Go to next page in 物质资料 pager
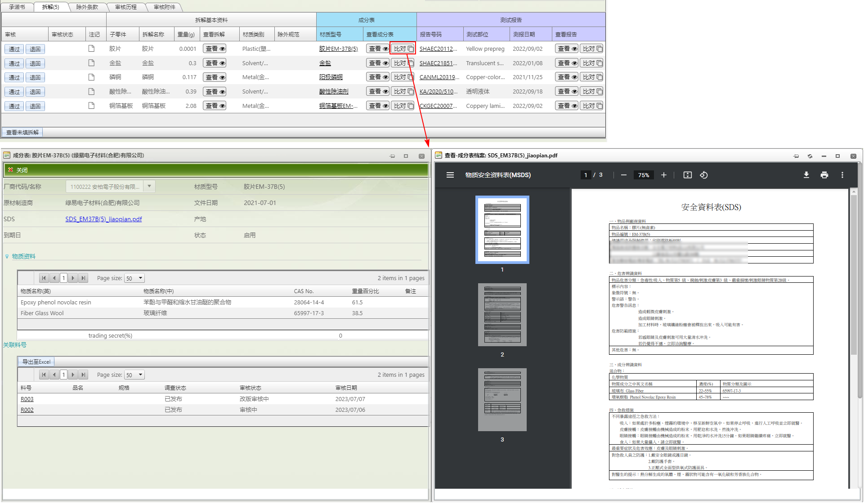This screenshot has height=504, width=864. point(73,278)
